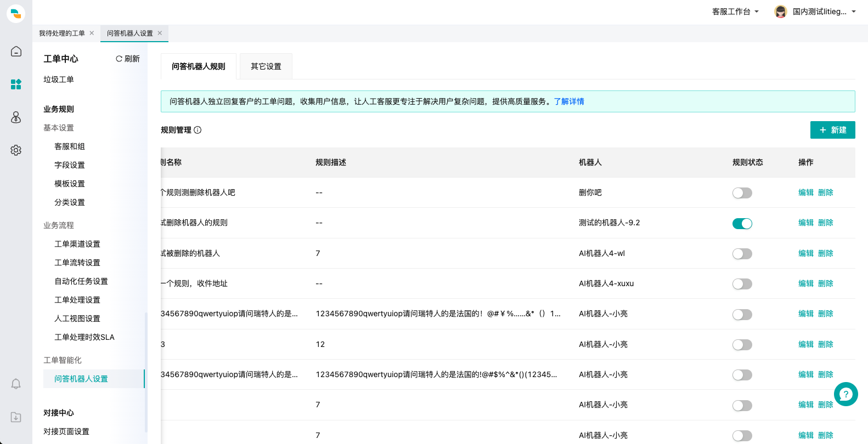Viewport: 868px width, 444px height.
Task: Toggle status of rule described with (12345
Action: [x=742, y=375]
